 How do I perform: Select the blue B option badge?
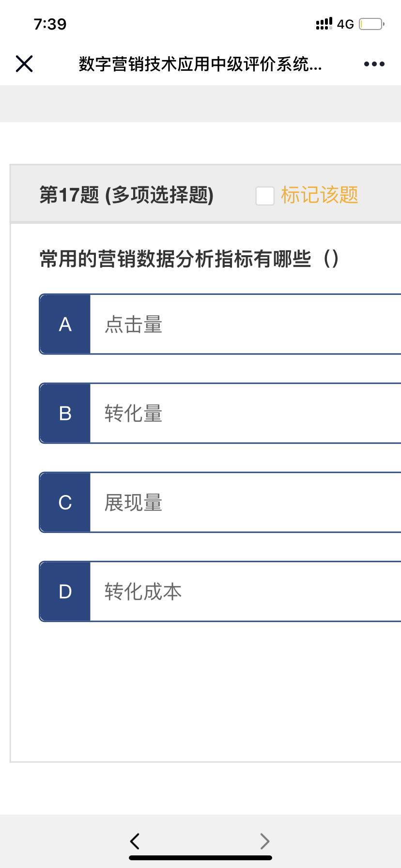point(65,413)
